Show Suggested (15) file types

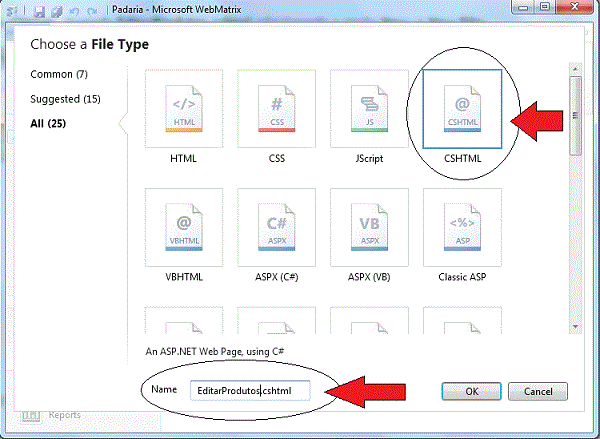click(65, 99)
